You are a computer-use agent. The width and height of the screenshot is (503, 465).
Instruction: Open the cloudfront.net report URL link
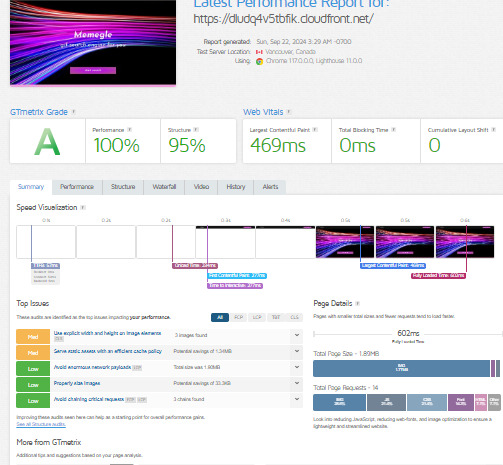tap(283, 19)
